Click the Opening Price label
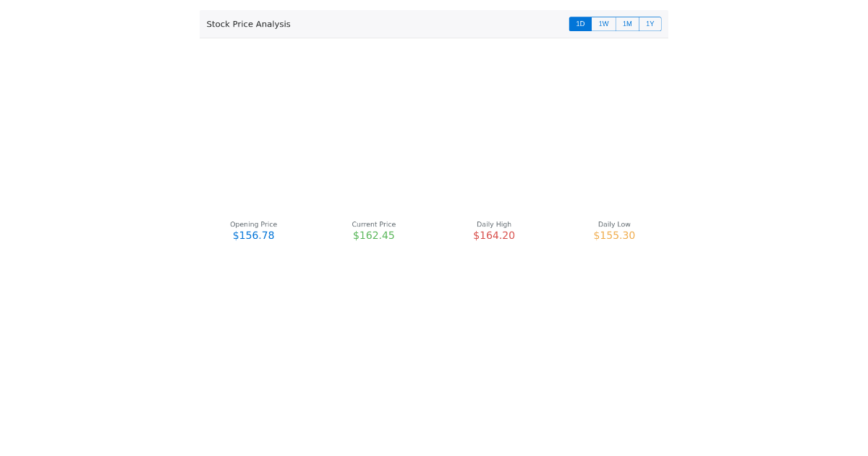The height and width of the screenshot is (456, 868). (x=253, y=224)
